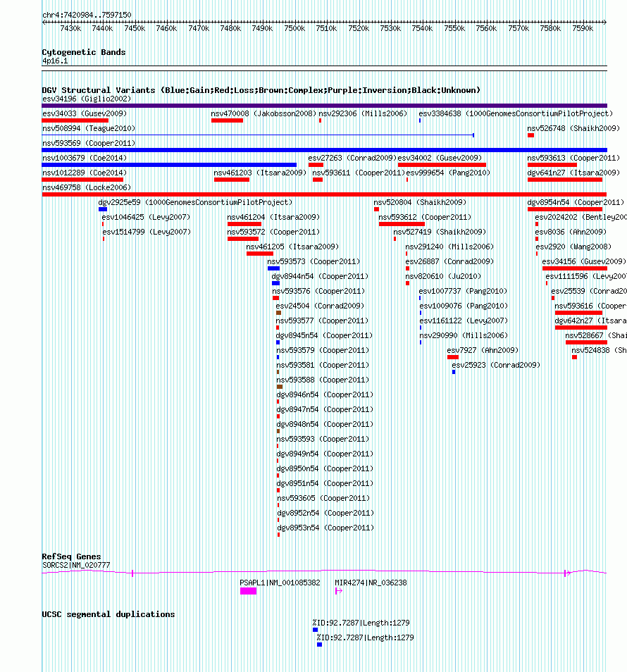Image resolution: width=627 pixels, height=672 pixels.
Task: Select the nsv528667 variant red bar
Action: point(586,342)
